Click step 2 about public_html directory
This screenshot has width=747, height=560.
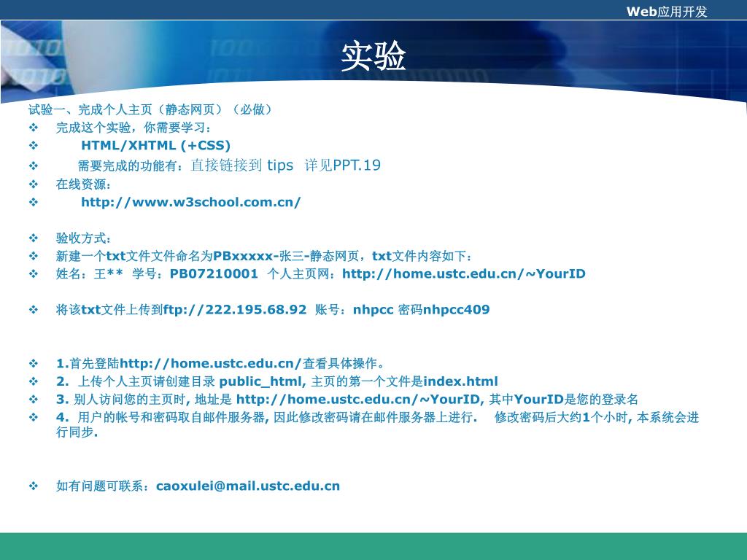point(276,381)
